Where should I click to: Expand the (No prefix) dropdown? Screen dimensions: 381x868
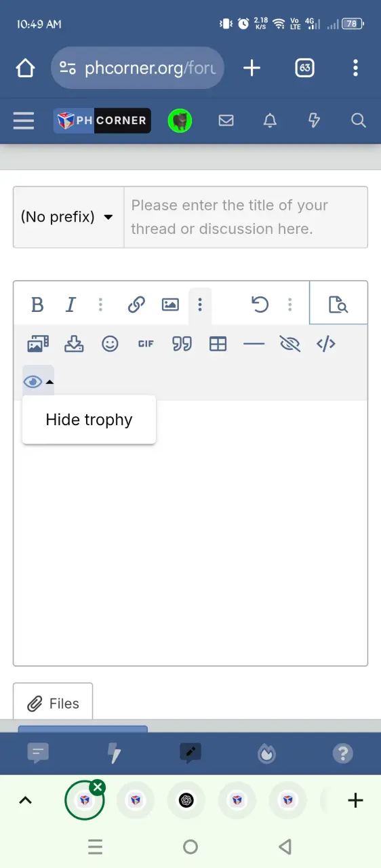click(68, 217)
